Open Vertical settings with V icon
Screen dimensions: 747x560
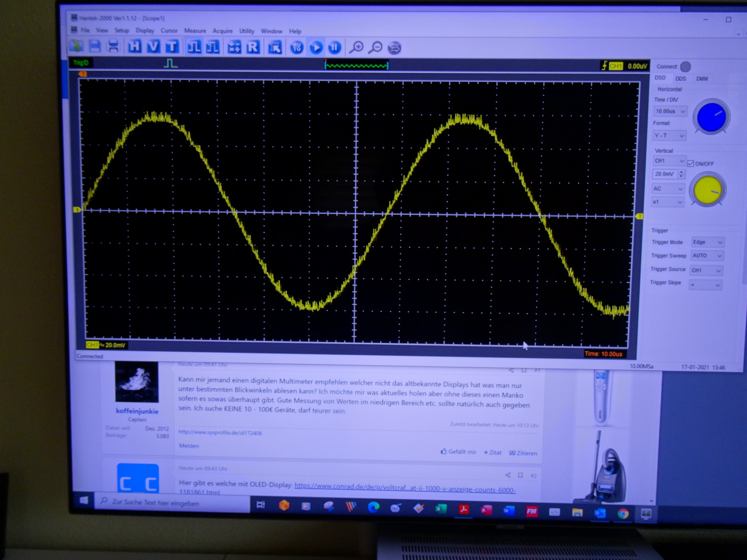pyautogui.click(x=154, y=46)
